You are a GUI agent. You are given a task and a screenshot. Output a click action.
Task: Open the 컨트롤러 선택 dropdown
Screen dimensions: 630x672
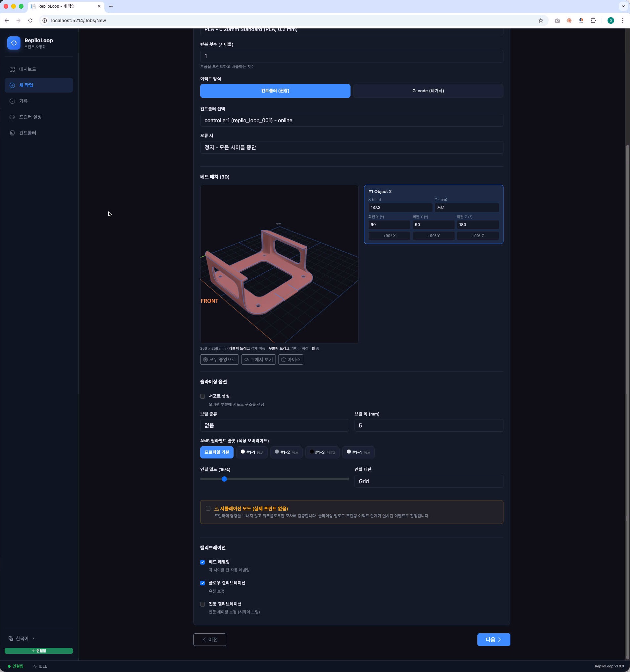point(352,121)
